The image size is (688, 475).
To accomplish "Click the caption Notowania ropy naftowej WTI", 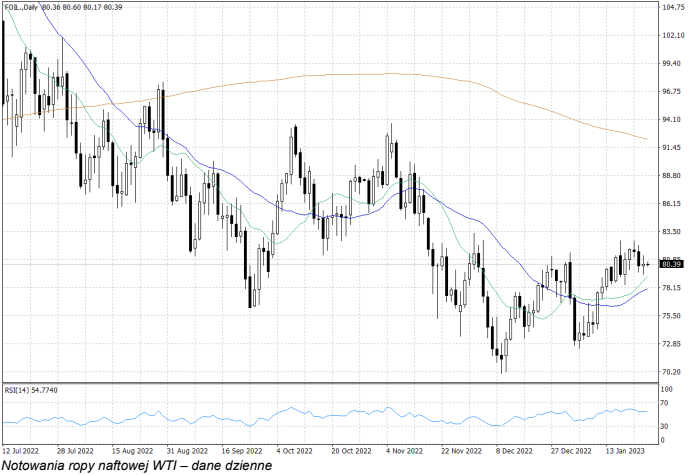I will 136,465.
